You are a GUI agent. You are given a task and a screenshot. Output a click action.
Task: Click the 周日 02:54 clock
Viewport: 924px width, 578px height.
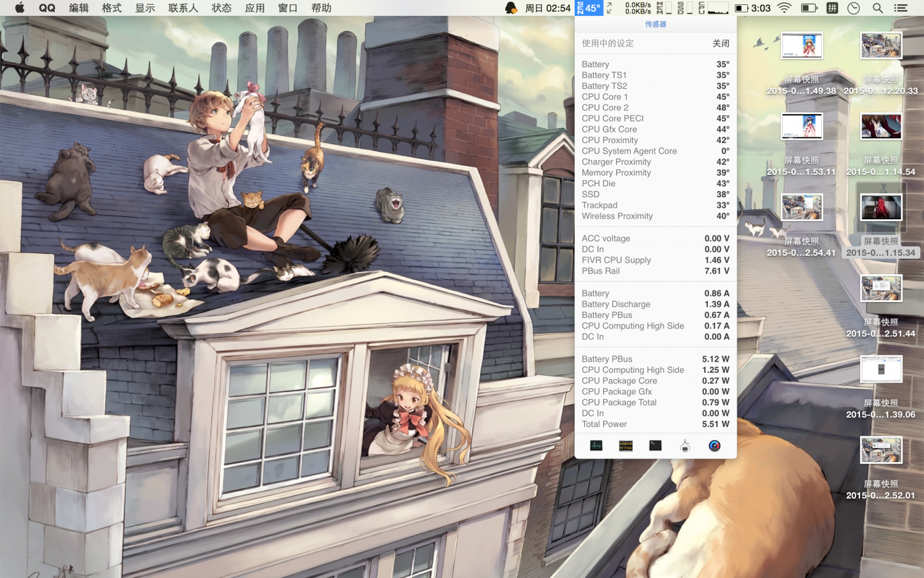pyautogui.click(x=548, y=8)
